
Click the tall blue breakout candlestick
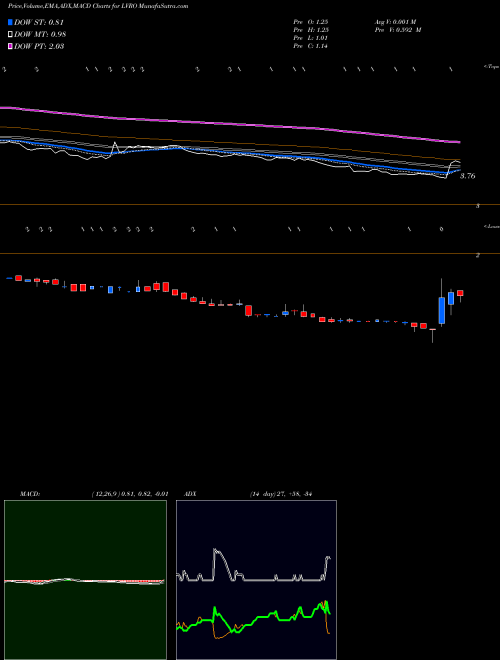click(x=441, y=310)
